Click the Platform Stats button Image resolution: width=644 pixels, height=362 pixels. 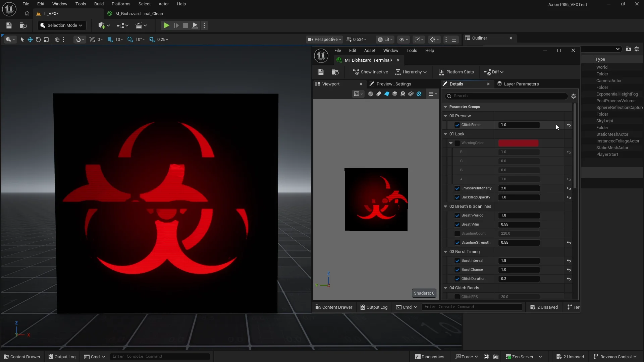(x=457, y=72)
